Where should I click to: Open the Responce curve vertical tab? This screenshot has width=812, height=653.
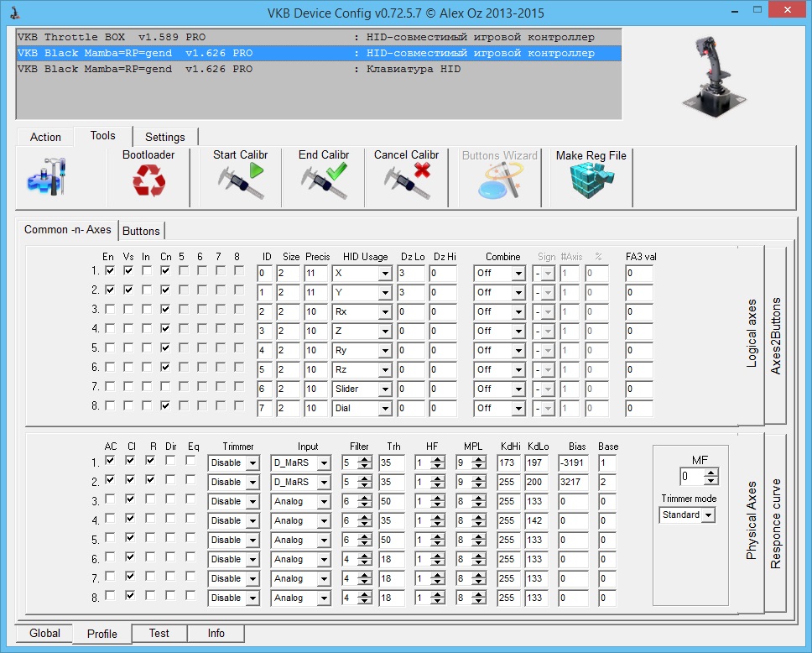(775, 524)
